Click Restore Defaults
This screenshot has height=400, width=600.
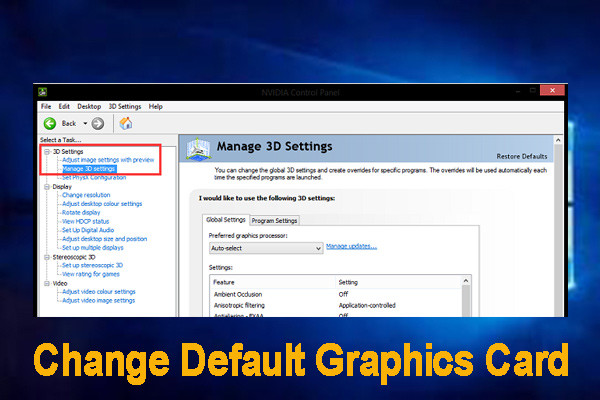522,156
